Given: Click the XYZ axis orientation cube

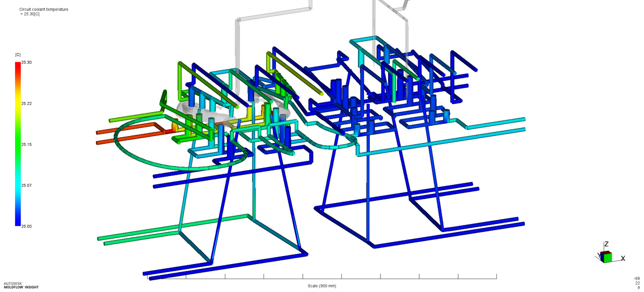Looking at the screenshot, I should (x=606, y=257).
